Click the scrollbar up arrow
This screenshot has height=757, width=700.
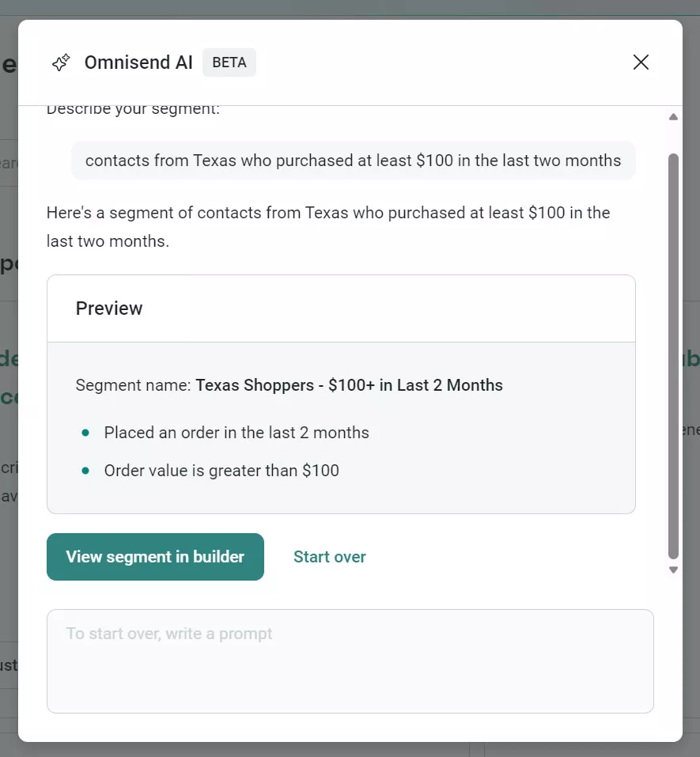click(673, 116)
